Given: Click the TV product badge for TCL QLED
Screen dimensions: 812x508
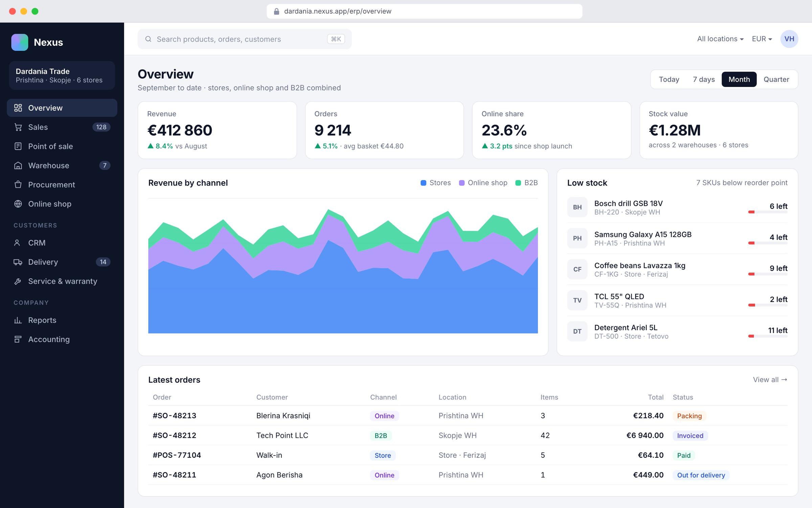Looking at the screenshot, I should [x=577, y=300].
